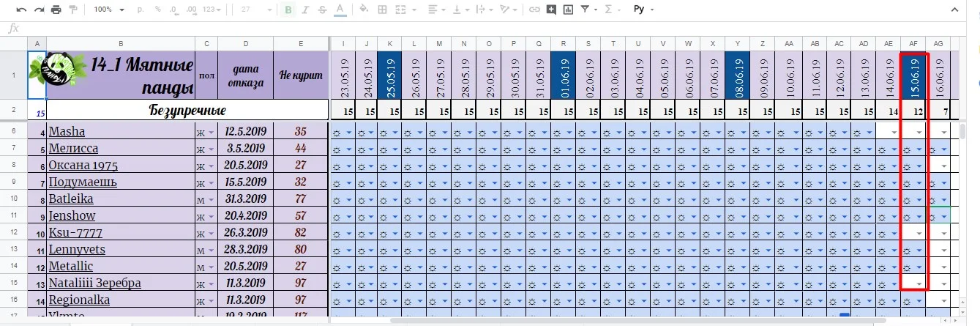This screenshot has width=980, height=326.
Task: Select column header AF
Action: [x=913, y=43]
